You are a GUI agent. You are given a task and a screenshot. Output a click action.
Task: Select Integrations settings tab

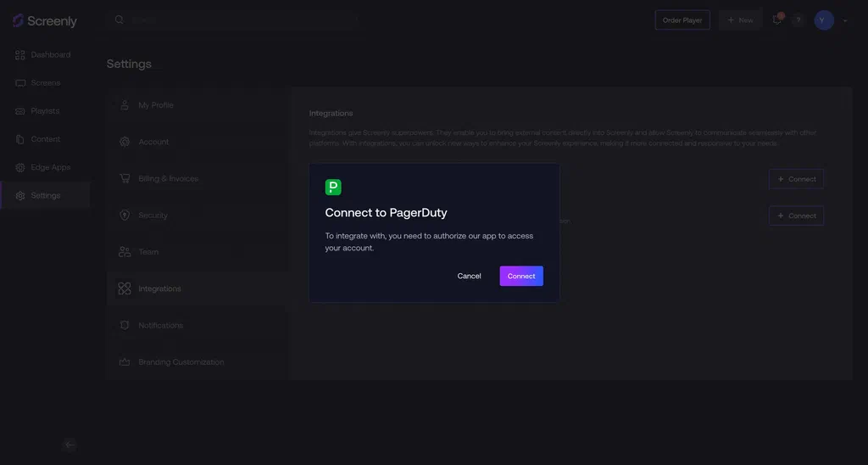[x=197, y=289]
